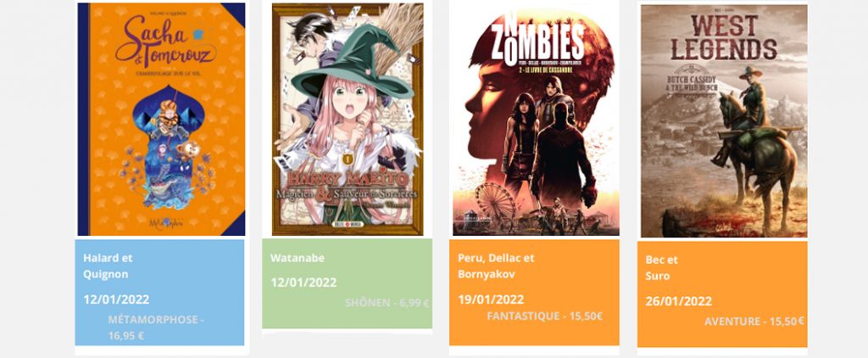Click the Bec et Suro author text

[x=661, y=268]
